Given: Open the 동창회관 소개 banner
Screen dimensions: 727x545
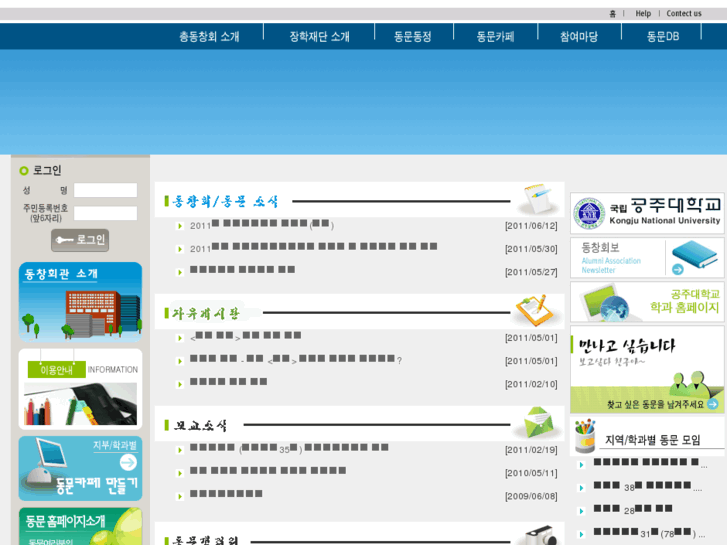Looking at the screenshot, I should pyautogui.click(x=80, y=302).
